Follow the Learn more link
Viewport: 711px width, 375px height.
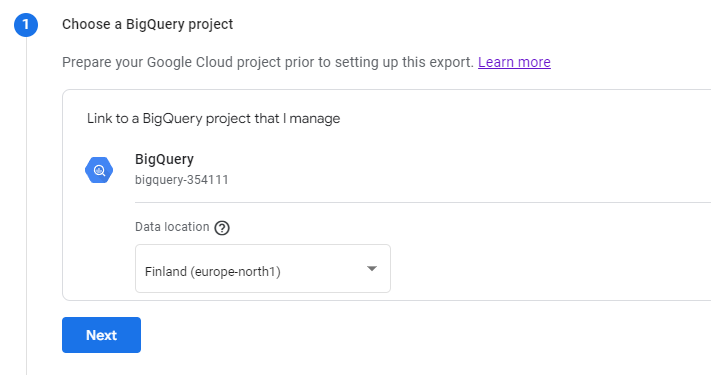[x=514, y=62]
